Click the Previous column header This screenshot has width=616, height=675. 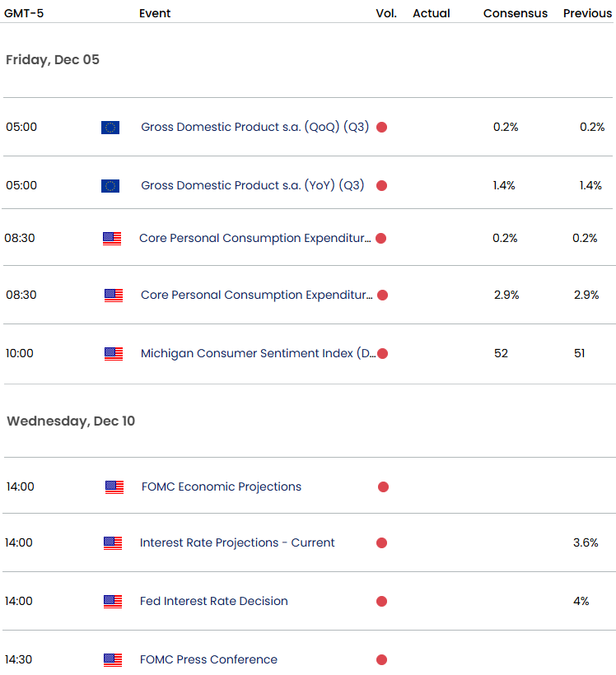pyautogui.click(x=587, y=14)
